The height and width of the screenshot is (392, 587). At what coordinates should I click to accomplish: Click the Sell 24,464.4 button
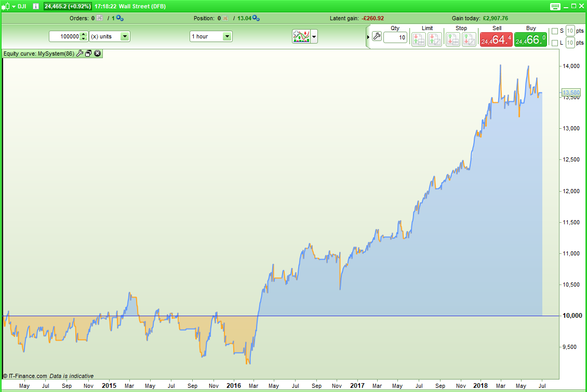tap(496, 39)
